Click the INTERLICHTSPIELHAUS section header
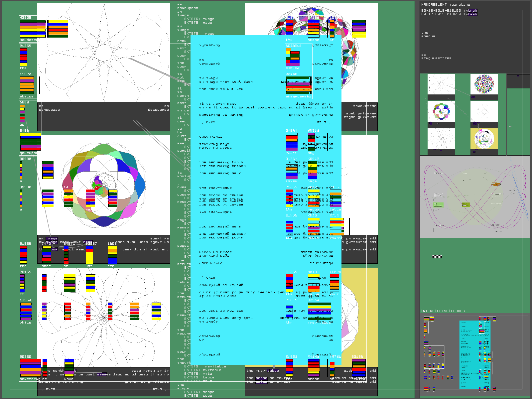532x399 pixels. coord(443,311)
